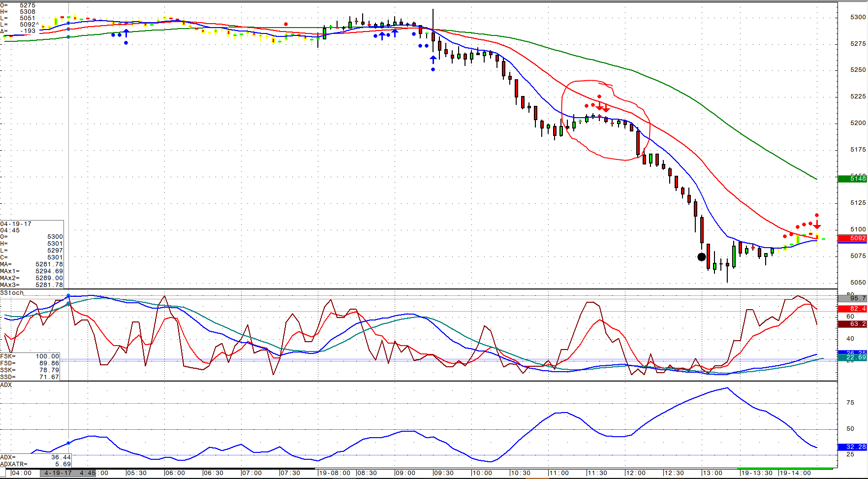Select the ADX panel title label
The image size is (868, 479).
pos(6,385)
